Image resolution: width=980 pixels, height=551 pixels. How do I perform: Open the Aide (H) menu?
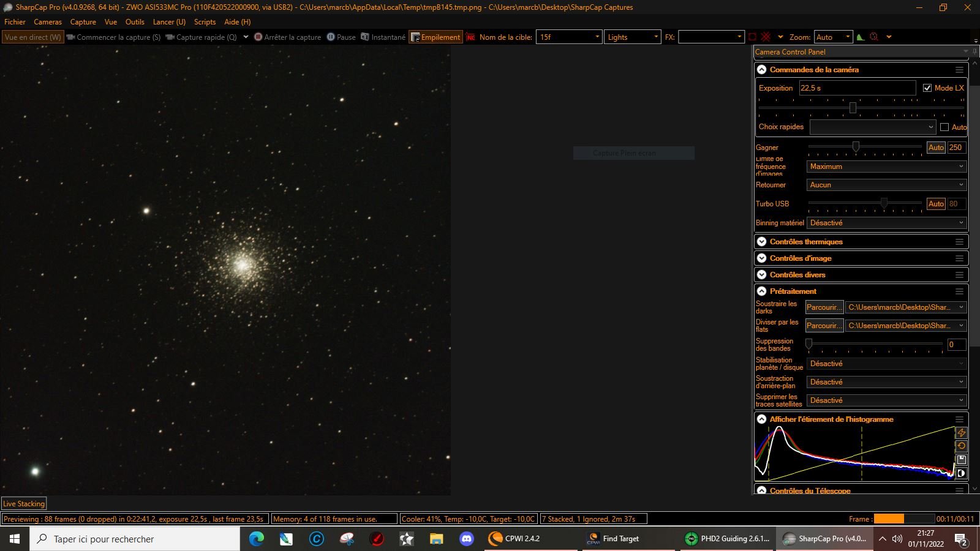click(x=237, y=22)
